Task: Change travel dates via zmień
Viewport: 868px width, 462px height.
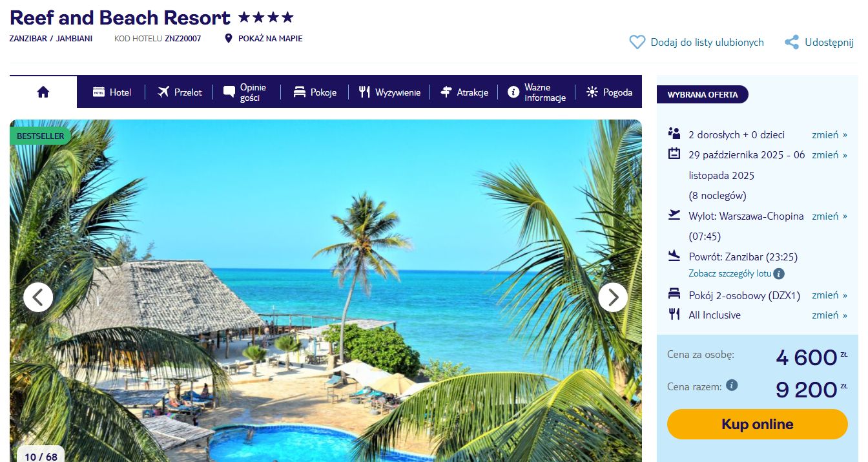Action: coord(829,154)
